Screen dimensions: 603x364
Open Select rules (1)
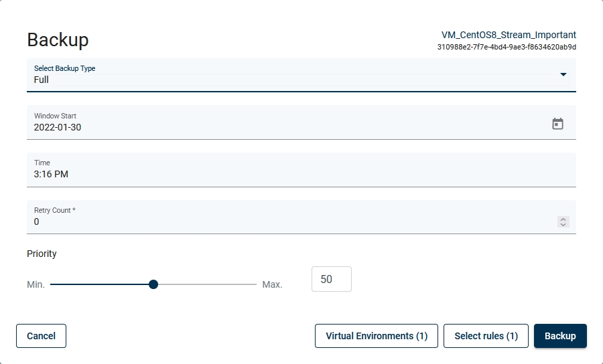[x=486, y=336]
